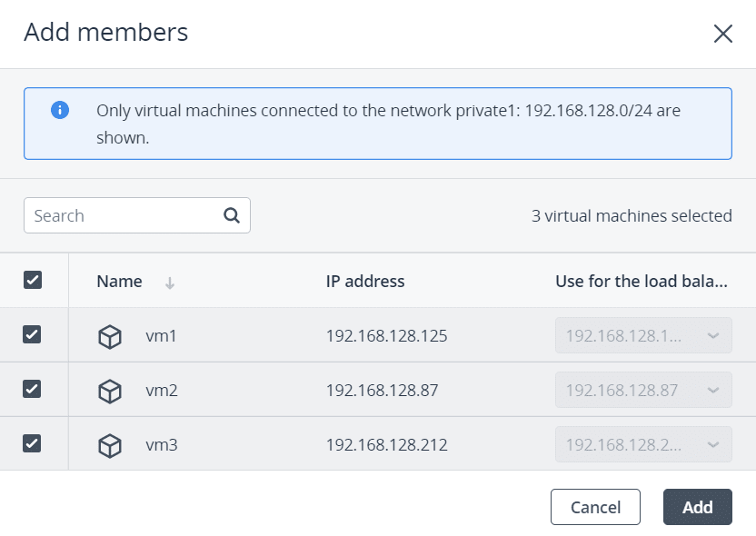
Task: Confirm with the Add button
Action: point(697,507)
